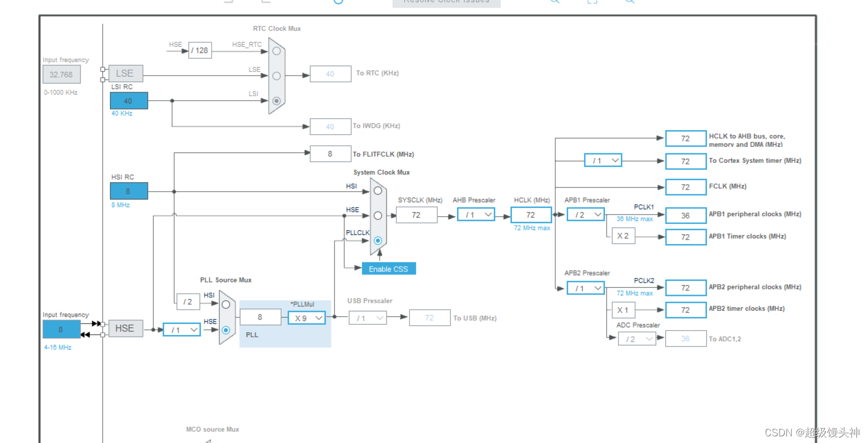
Task: Open the ADC Prescaler dropdown
Action: 637,339
